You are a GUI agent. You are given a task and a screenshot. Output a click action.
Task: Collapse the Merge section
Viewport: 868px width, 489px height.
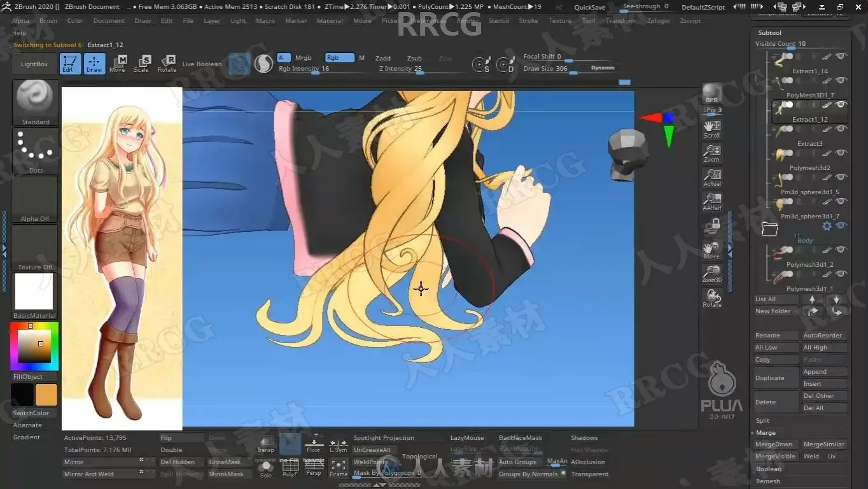[x=766, y=433]
